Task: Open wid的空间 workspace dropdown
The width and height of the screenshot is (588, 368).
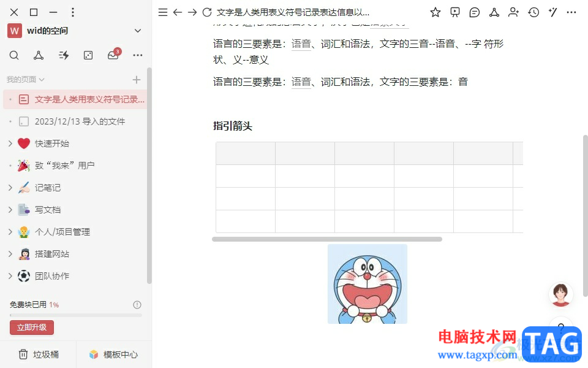Action: click(x=138, y=31)
